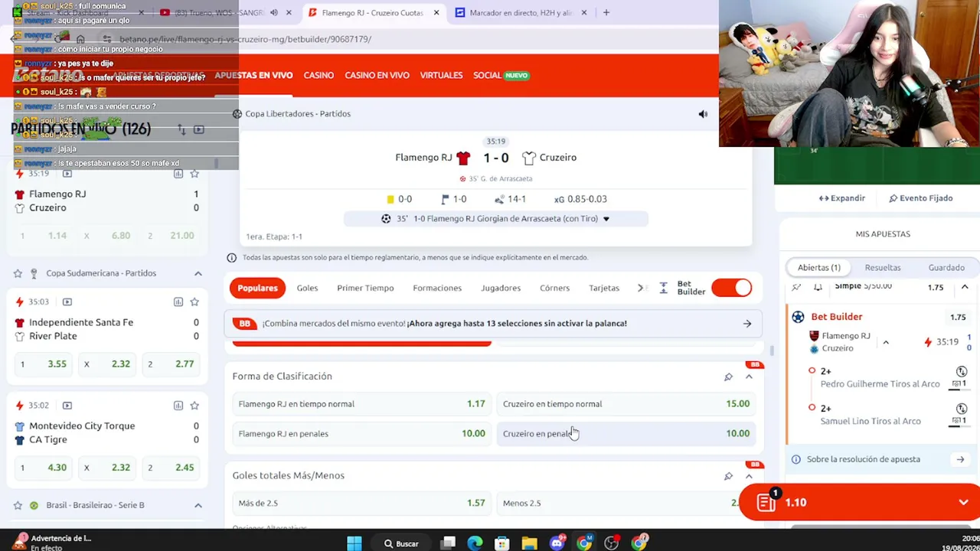The height and width of the screenshot is (551, 980).
Task: Collapse the Copa Sudamericana - Partidos section
Action: point(198,273)
